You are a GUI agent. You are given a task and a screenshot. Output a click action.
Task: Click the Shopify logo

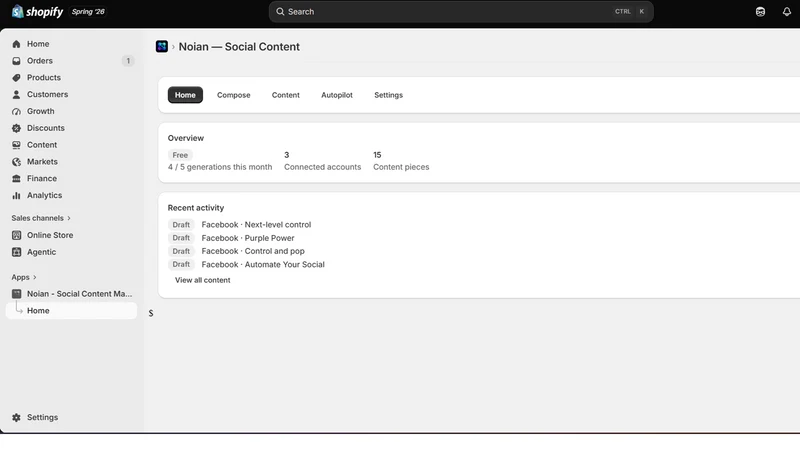(x=37, y=12)
